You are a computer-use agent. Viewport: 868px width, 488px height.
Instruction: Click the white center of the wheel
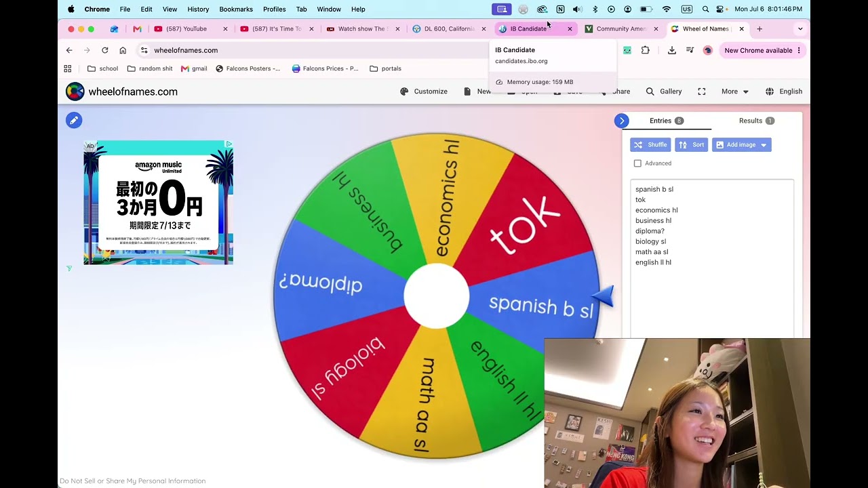tap(437, 297)
